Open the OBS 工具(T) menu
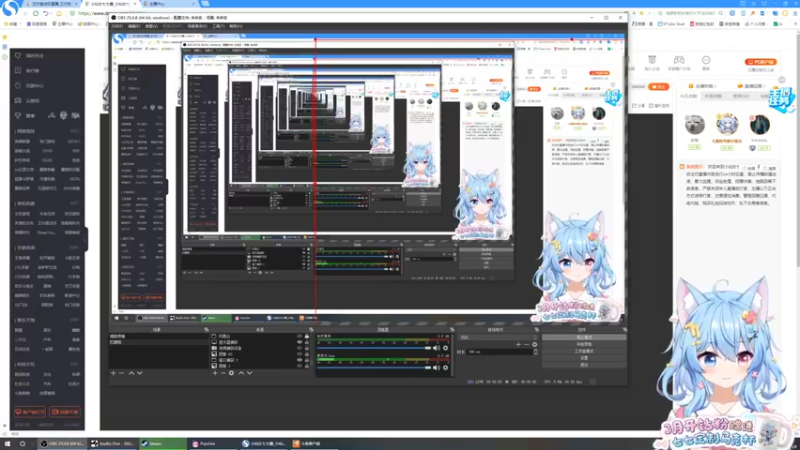This screenshot has height=450, width=800. click(218, 26)
